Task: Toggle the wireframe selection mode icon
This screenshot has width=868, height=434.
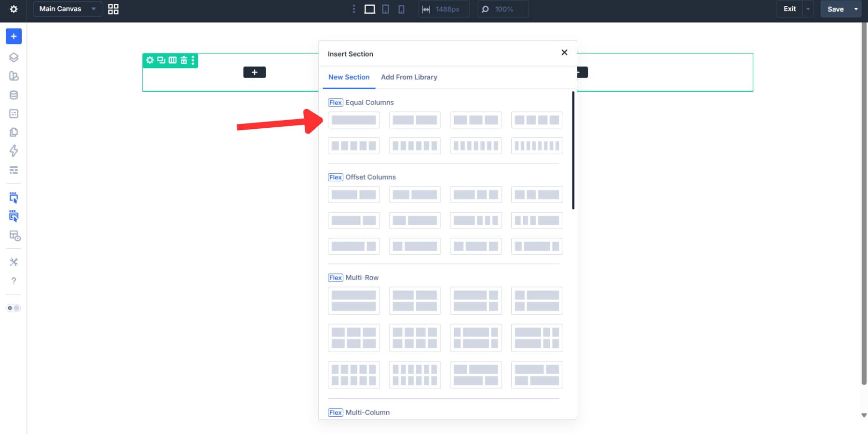Action: [x=14, y=216]
